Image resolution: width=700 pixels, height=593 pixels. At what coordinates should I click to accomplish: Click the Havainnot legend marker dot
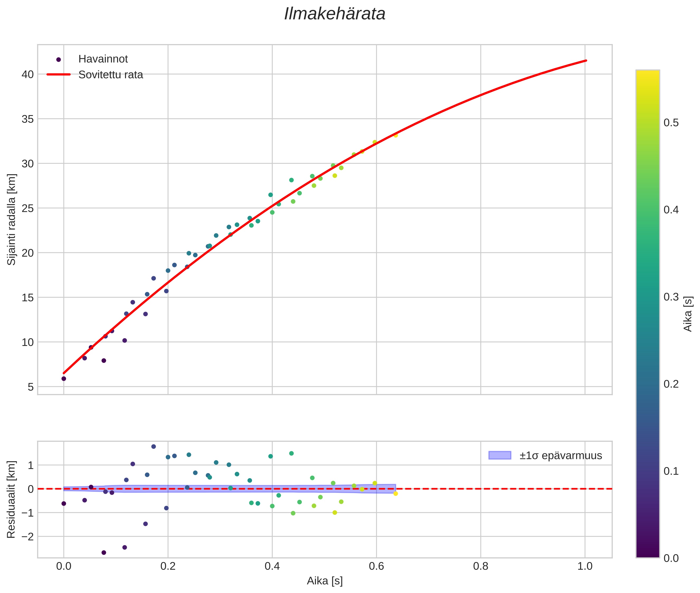(x=59, y=59)
